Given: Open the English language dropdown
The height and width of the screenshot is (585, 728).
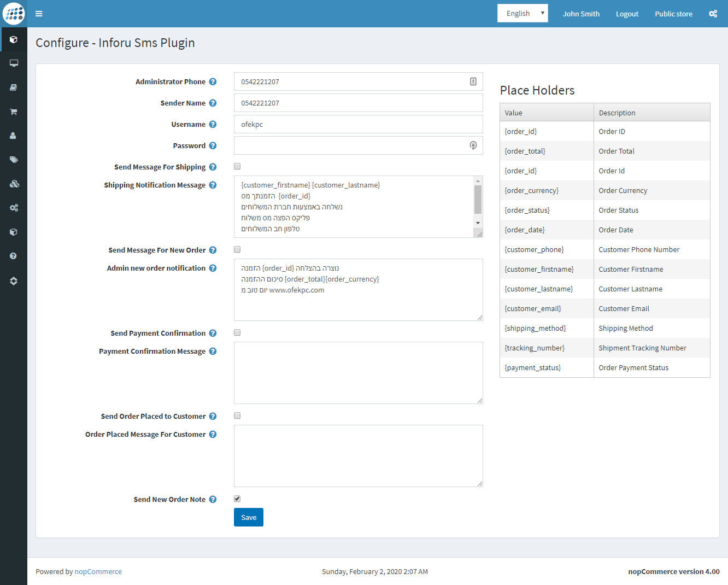Looking at the screenshot, I should (x=522, y=13).
